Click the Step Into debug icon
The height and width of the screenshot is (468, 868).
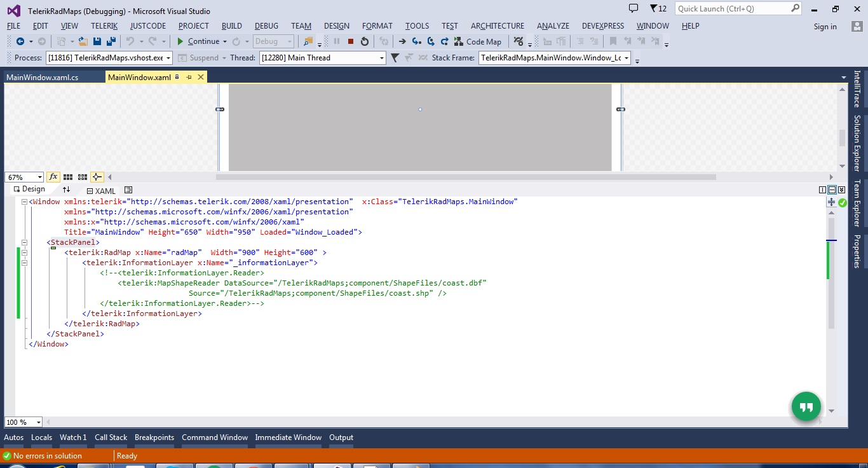point(416,41)
